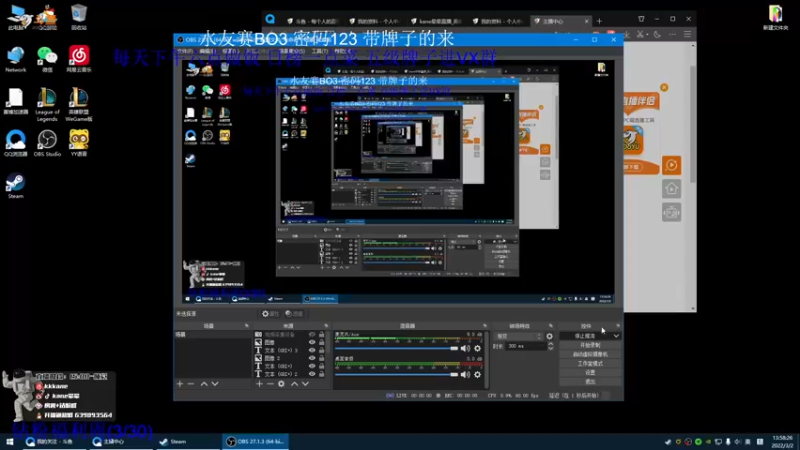
Task: Open the QQ浏览器 desktop shortcut
Action: [16, 143]
